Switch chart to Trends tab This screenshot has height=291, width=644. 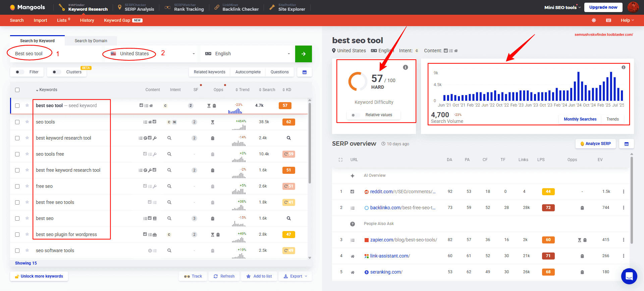[612, 119]
